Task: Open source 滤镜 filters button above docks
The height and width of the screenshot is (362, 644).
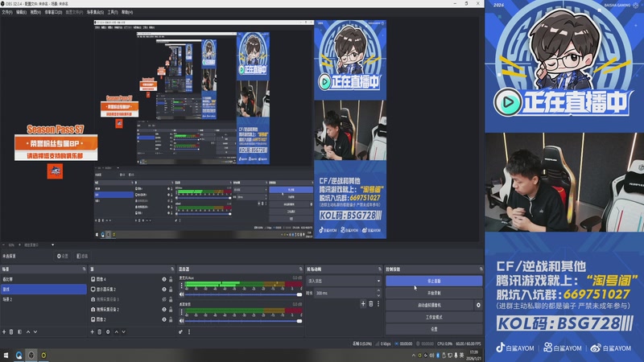Action: (82, 256)
